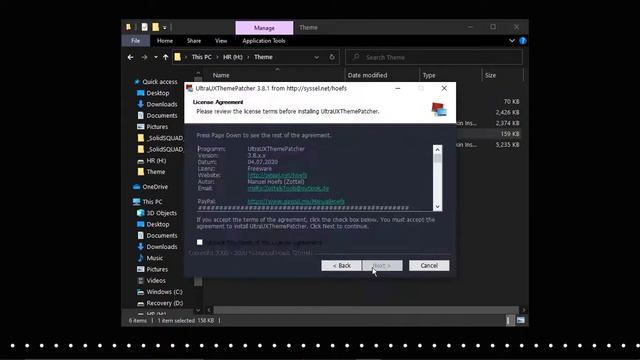This screenshot has height=360, width=640.
Task: Click license text scrollbar up arrow
Action: [437, 149]
